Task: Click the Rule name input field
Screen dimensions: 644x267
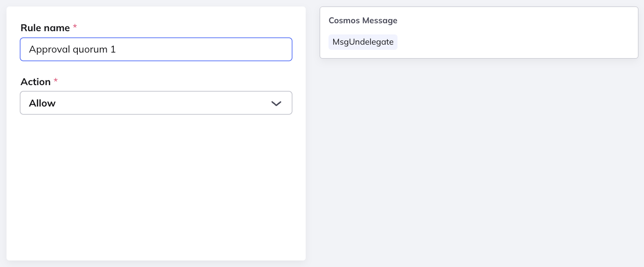Action: pyautogui.click(x=156, y=49)
